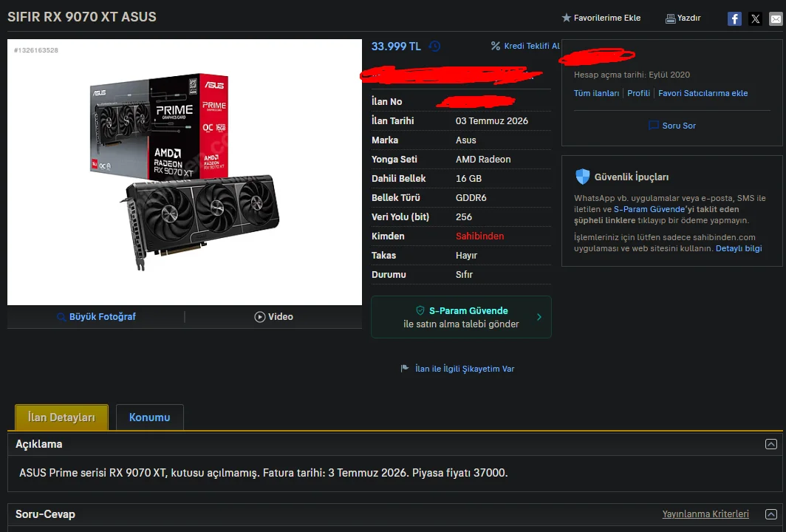Share the listing by email envelope icon
Image resolution: width=786 pixels, height=532 pixels.
point(776,19)
